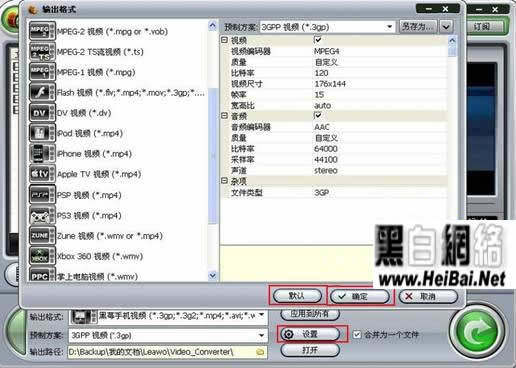This screenshot has height=368, width=516.
Task: Click the output path input field
Action: pos(167,352)
